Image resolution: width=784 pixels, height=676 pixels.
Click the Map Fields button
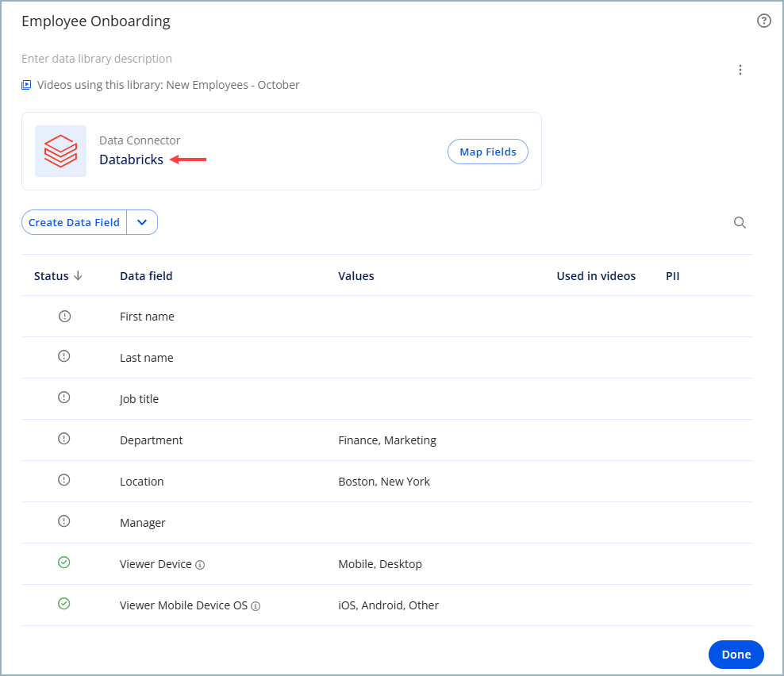click(x=487, y=151)
